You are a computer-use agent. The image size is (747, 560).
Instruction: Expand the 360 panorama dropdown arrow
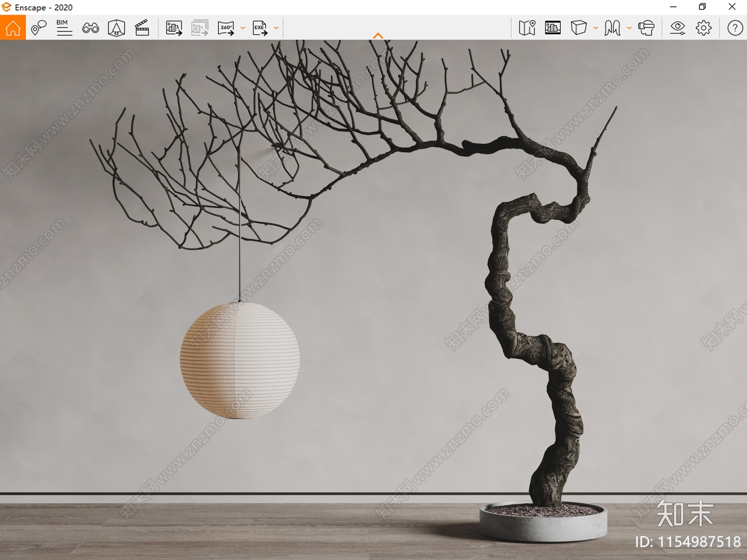pos(242,28)
